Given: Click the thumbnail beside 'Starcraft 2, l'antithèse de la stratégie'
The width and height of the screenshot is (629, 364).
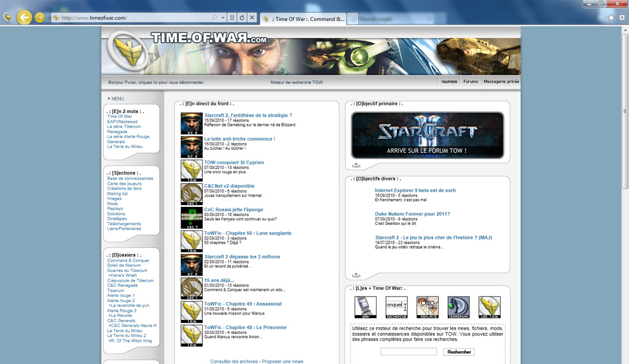Looking at the screenshot, I should [x=192, y=123].
